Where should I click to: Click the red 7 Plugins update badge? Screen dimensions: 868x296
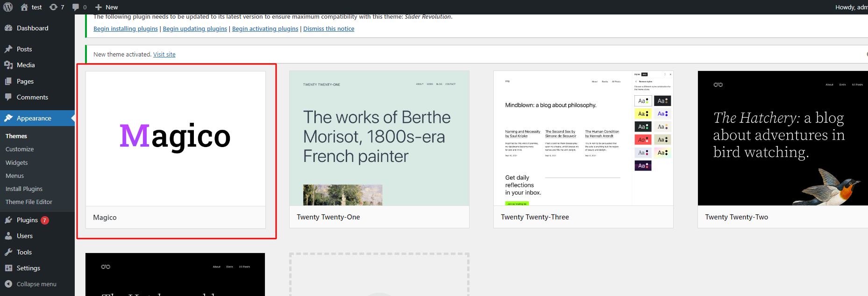45,220
